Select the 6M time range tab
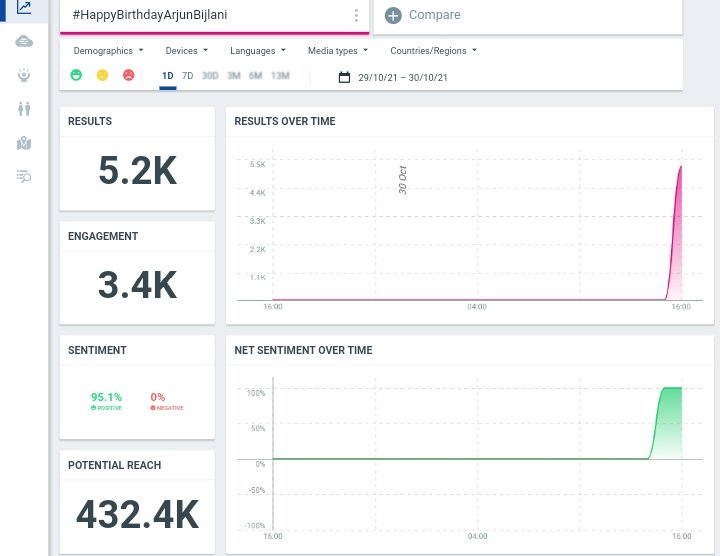Screen dimensions: 720x556 255,76
